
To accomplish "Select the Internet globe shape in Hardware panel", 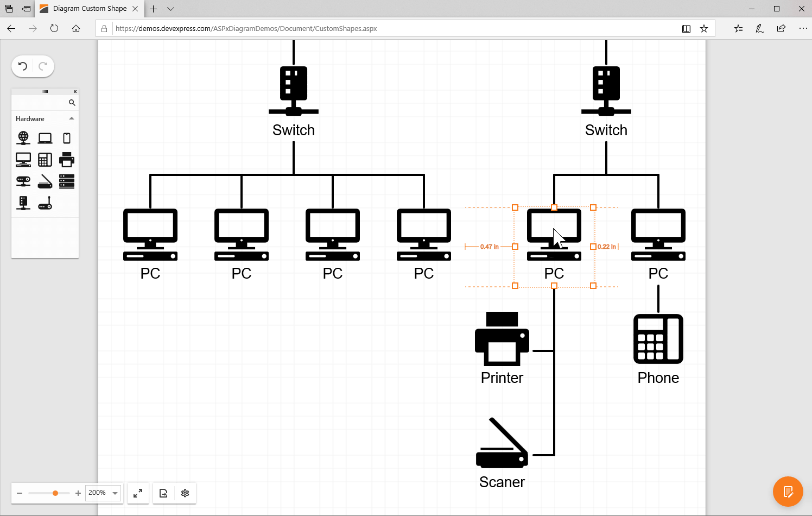I will click(x=23, y=137).
